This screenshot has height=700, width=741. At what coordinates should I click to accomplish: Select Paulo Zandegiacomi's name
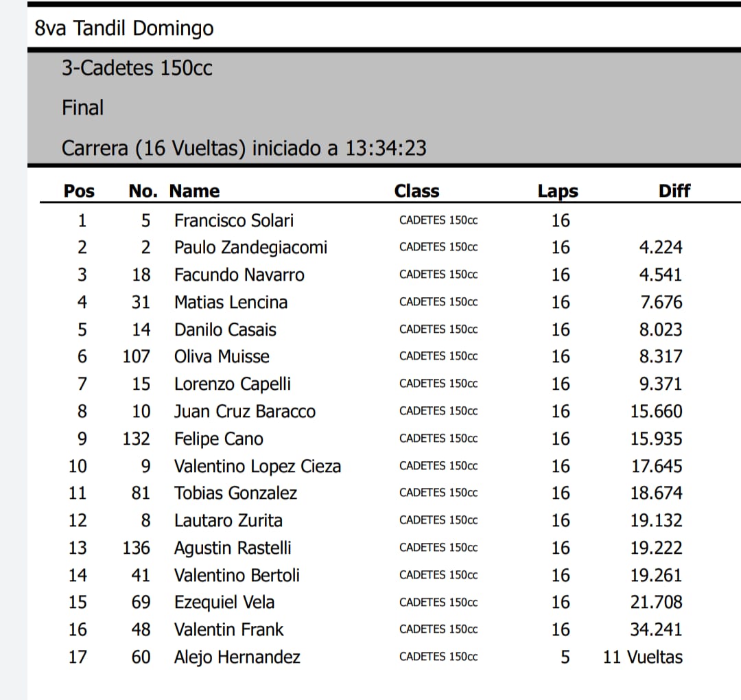pos(250,248)
